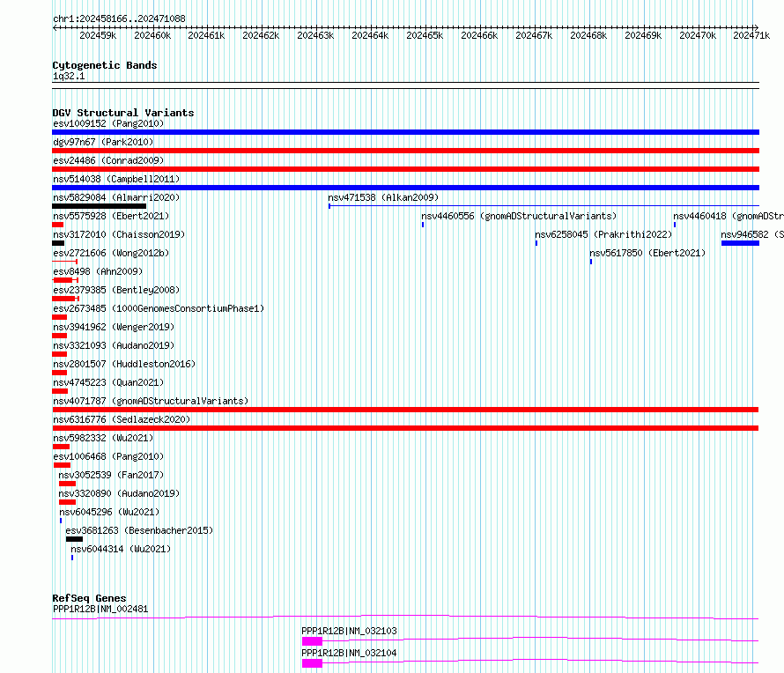The height and width of the screenshot is (673, 784).
Task: Click the chr1:202458166..202471088 region label
Action: click(119, 18)
